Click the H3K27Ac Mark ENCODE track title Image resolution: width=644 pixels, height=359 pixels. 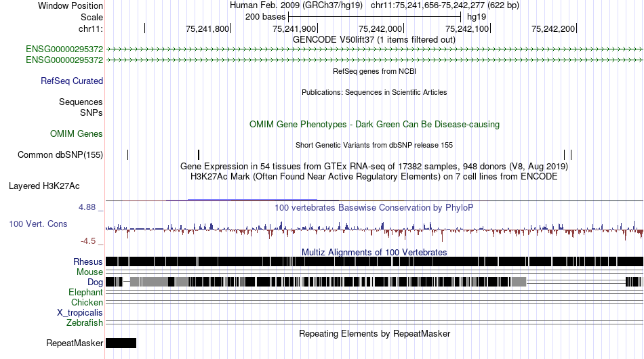(374, 177)
